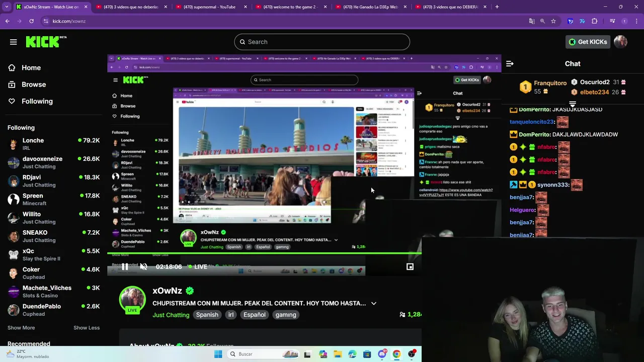Open the Windows Start menu
Viewport: 644px width, 362px height.
pos(218,354)
